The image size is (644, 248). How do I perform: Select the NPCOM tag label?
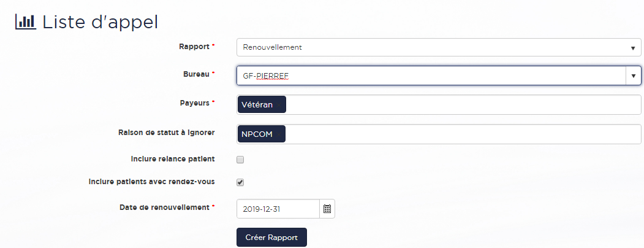[x=257, y=134]
